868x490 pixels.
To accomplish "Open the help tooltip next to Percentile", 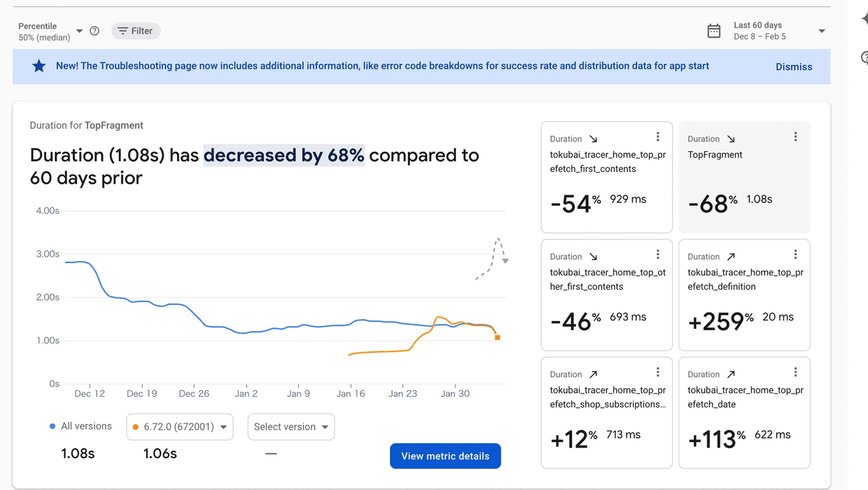I will (94, 31).
